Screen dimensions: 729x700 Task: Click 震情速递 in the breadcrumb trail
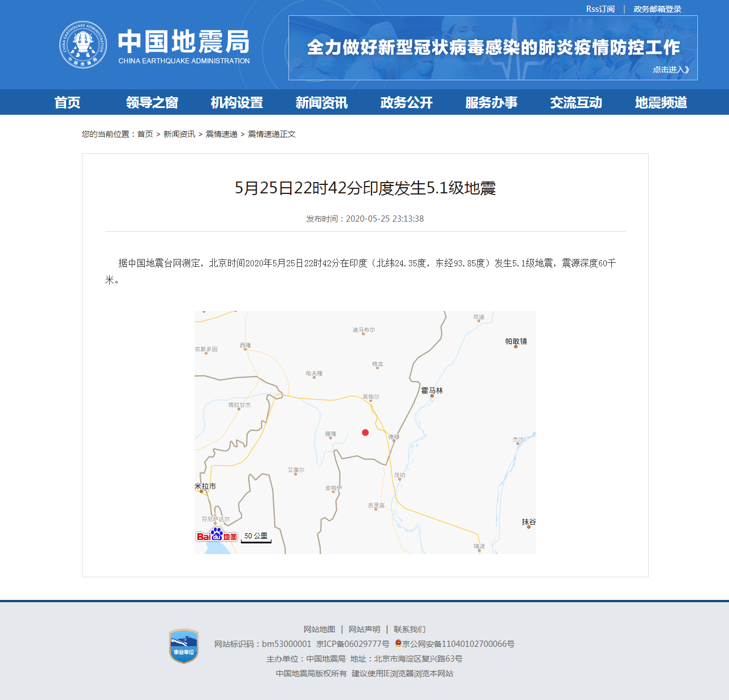tap(221, 134)
